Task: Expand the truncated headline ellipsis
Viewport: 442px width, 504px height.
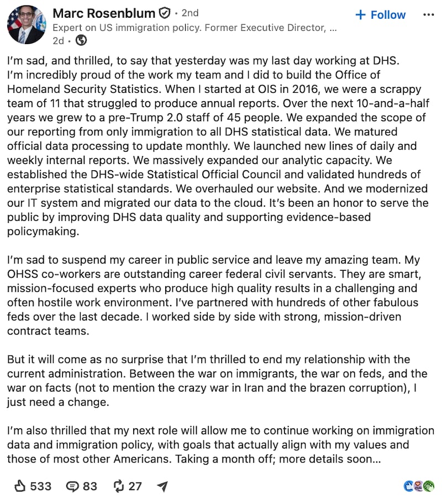Action: coord(333,29)
